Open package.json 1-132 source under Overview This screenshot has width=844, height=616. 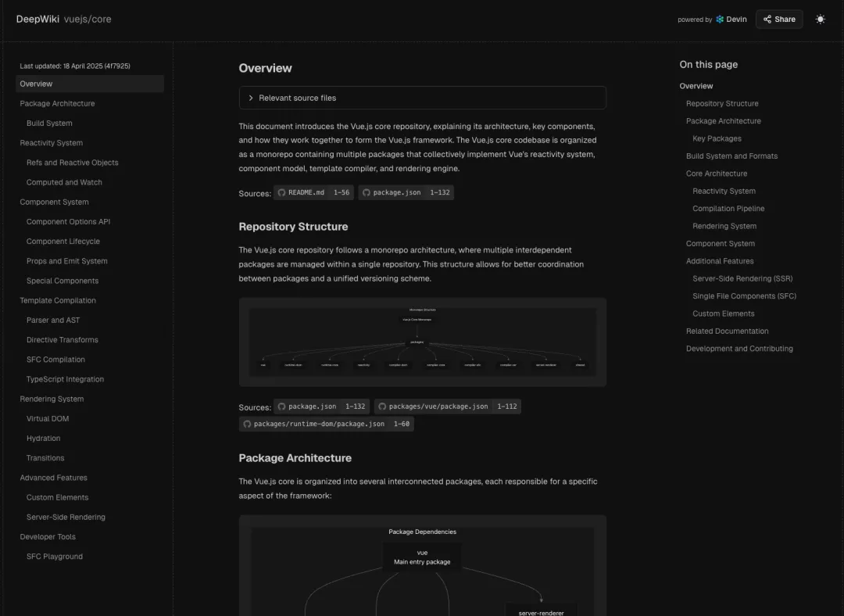pos(406,192)
